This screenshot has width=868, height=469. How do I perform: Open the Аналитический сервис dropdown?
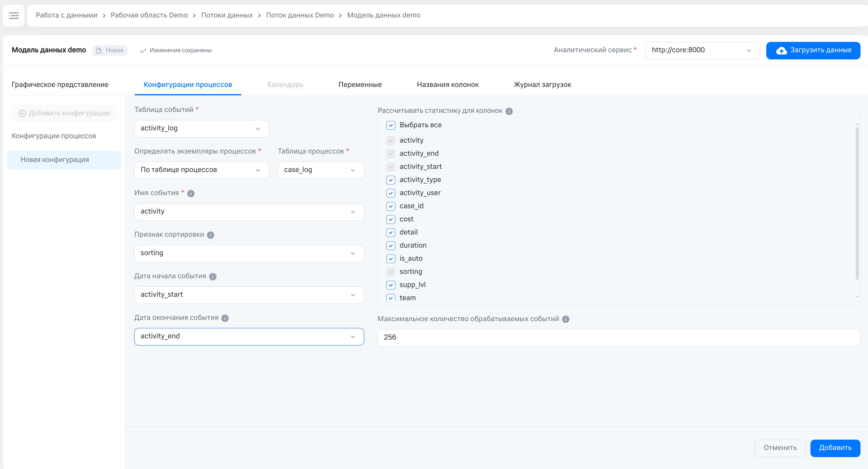pyautogui.click(x=702, y=51)
